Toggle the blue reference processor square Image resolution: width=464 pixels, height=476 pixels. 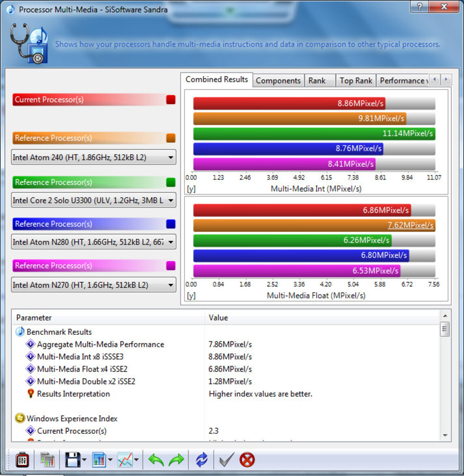pyautogui.click(x=171, y=224)
